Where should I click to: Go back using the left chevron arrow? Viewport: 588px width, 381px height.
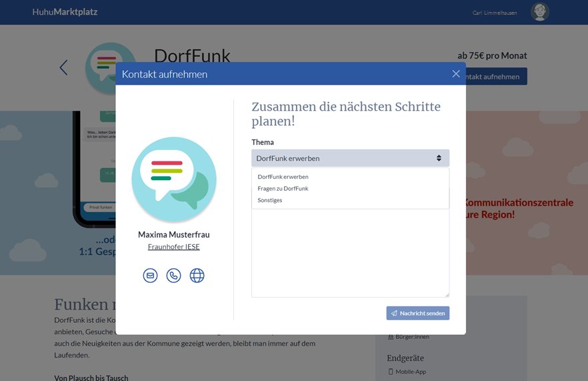coord(64,67)
